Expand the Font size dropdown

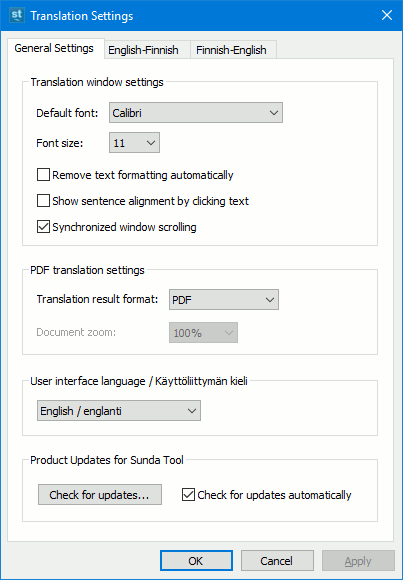point(134,143)
